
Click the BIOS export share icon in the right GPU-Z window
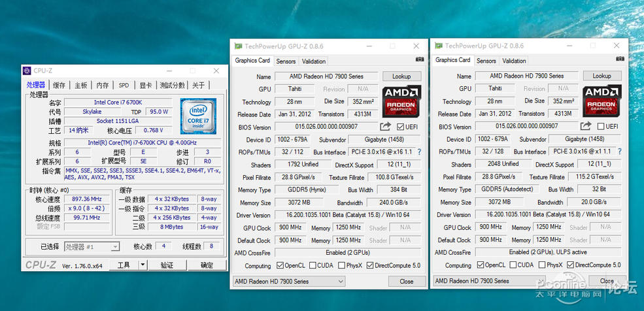(x=586, y=126)
